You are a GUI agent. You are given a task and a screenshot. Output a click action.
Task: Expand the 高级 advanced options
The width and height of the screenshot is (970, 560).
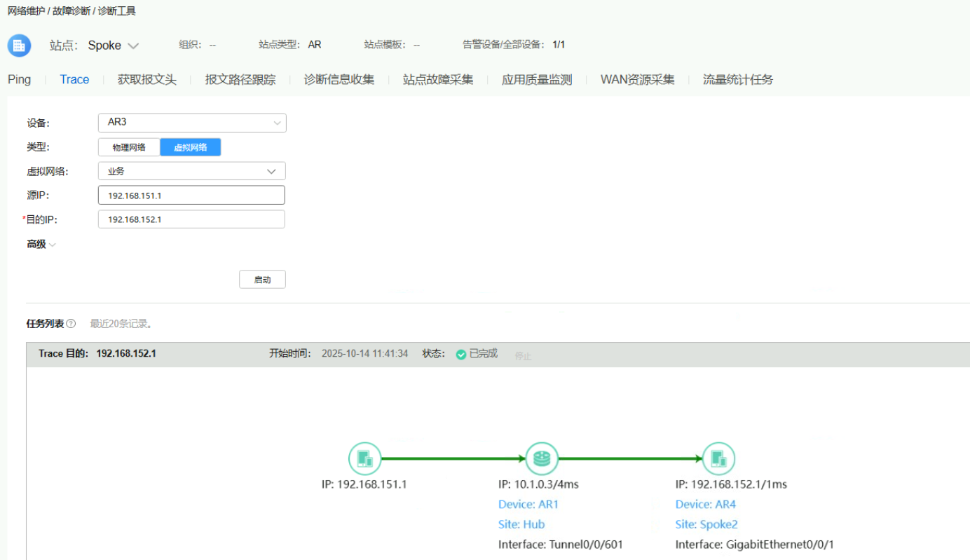(41, 244)
